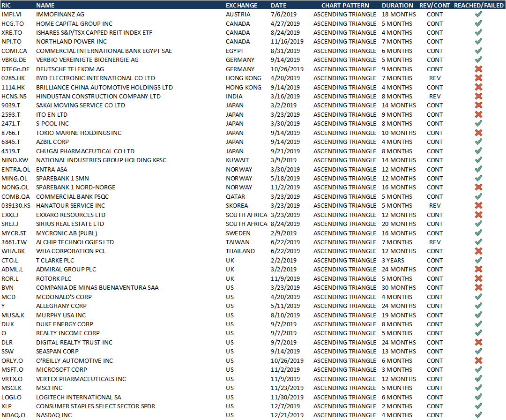Select the 3 YEARS duration for T Clarke
506x420 pixels.
click(392, 261)
